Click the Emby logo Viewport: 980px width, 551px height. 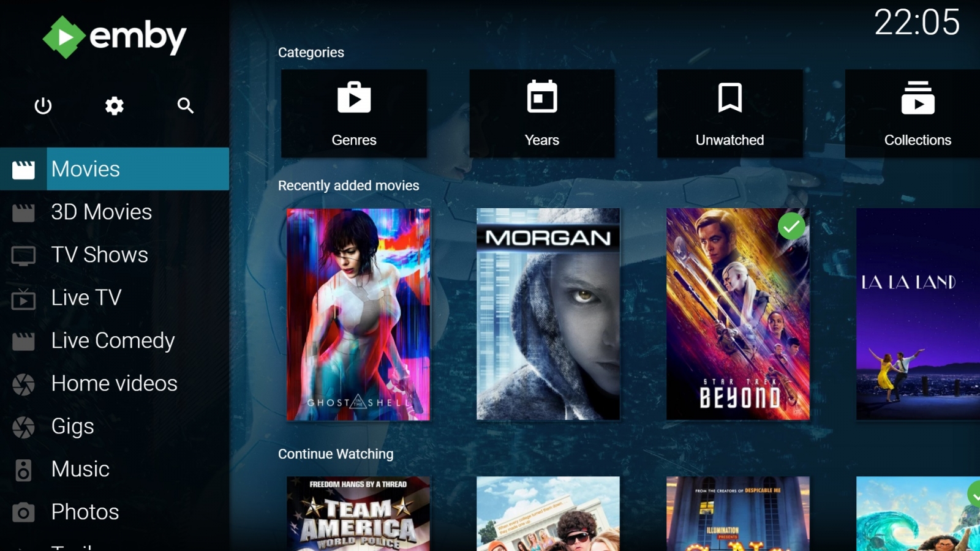coord(115,37)
